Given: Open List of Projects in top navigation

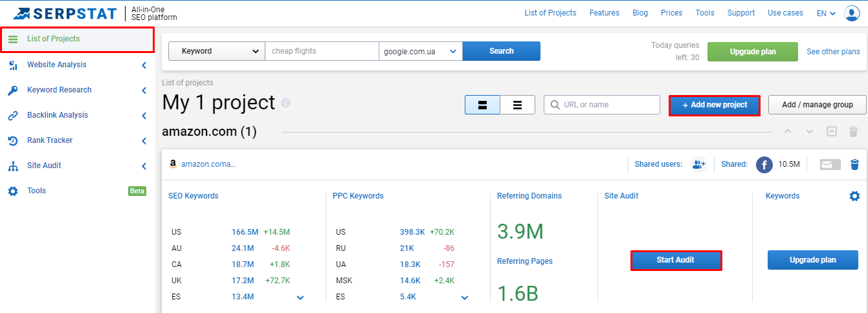Looking at the screenshot, I should point(550,13).
